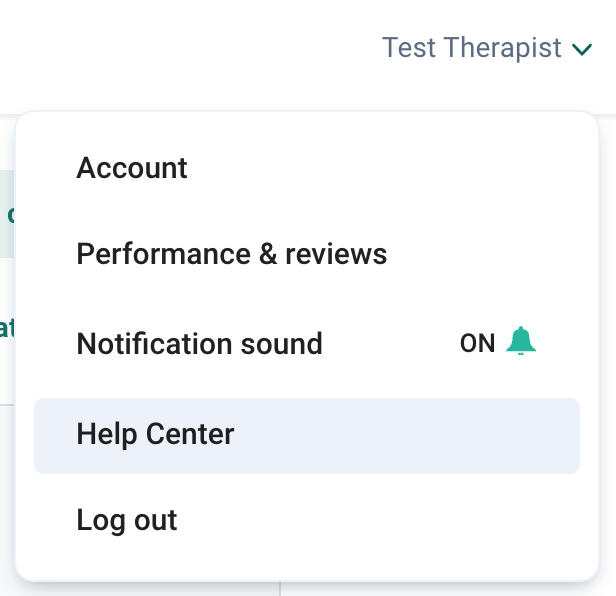The width and height of the screenshot is (616, 596).
Task: Choose Log out from the dropdown
Action: click(x=307, y=520)
